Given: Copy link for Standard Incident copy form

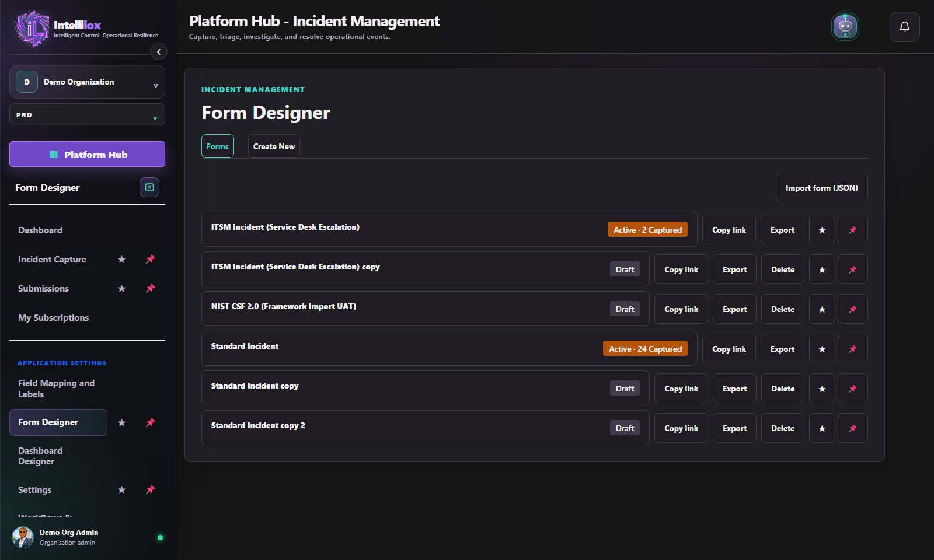Looking at the screenshot, I should (x=681, y=388).
